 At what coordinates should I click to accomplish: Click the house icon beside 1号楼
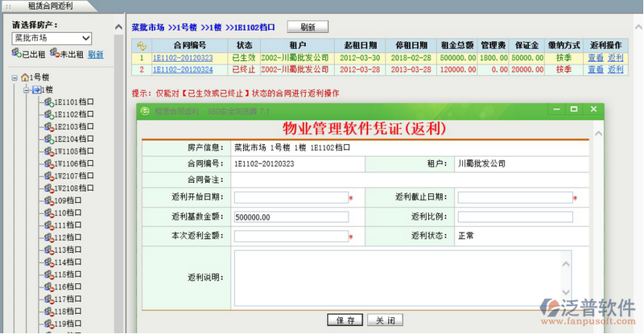(25, 77)
